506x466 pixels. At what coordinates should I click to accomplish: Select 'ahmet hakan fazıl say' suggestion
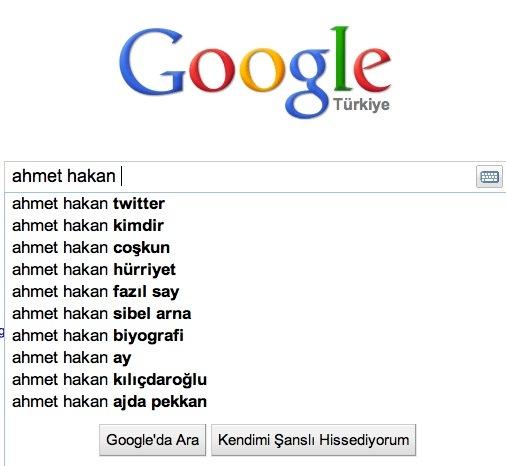(x=255, y=292)
